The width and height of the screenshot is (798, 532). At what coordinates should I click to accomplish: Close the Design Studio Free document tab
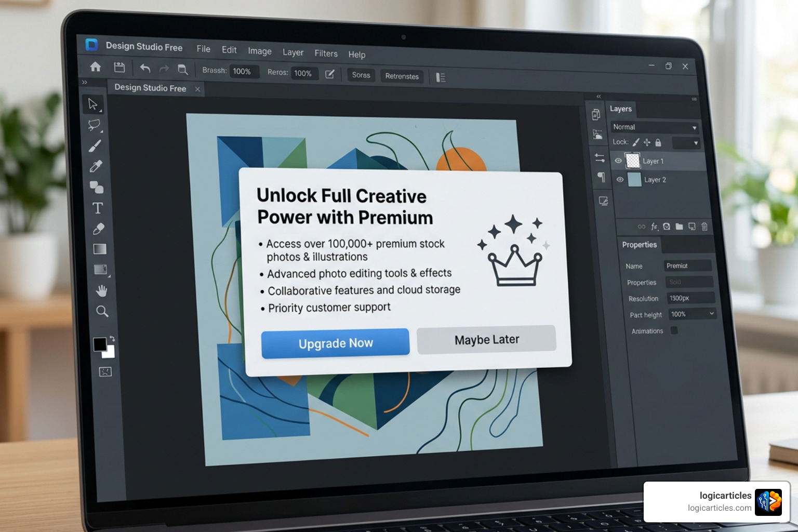[197, 89]
